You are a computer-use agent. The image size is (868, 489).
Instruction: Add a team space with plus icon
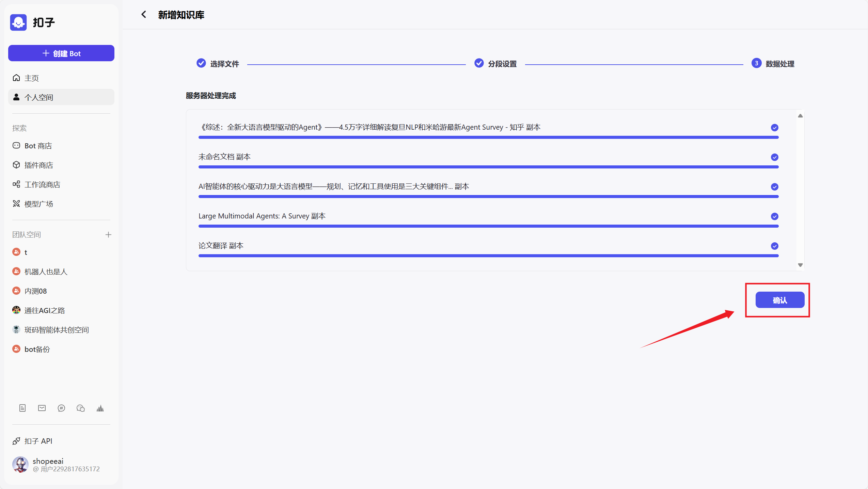tap(108, 234)
